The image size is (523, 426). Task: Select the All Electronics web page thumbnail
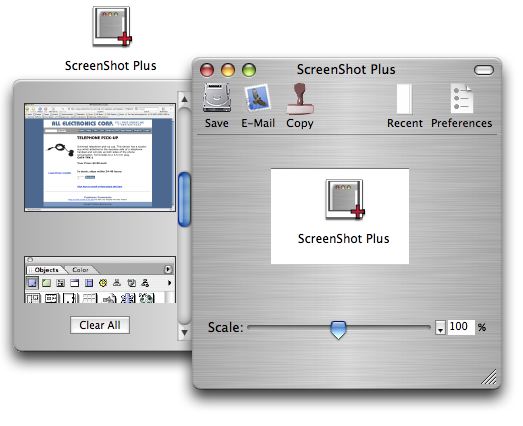pyautogui.click(x=100, y=157)
